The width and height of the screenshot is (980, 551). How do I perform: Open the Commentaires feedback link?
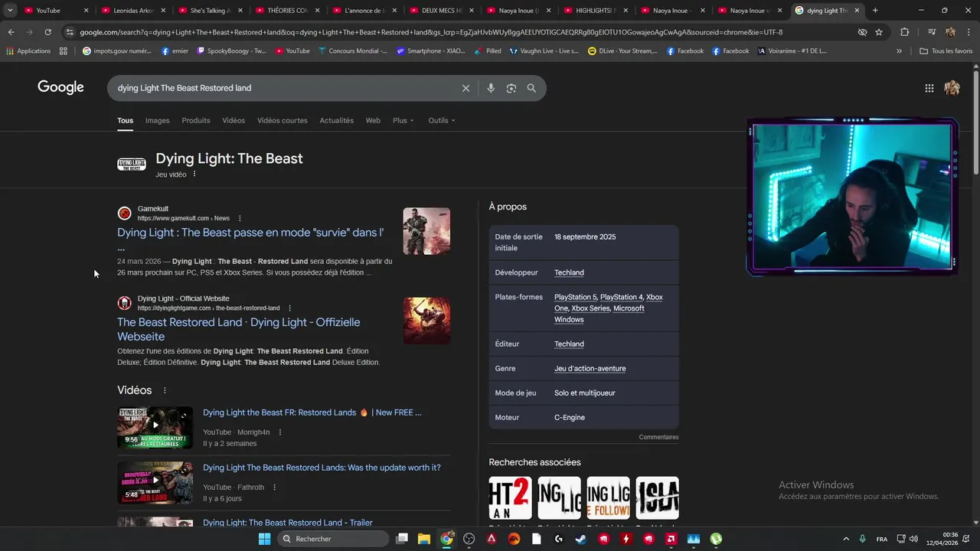pos(658,437)
